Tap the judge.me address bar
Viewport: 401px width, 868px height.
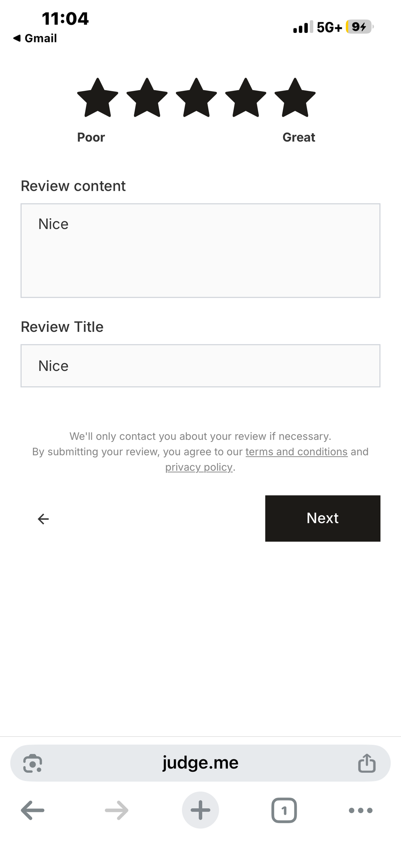(200, 763)
